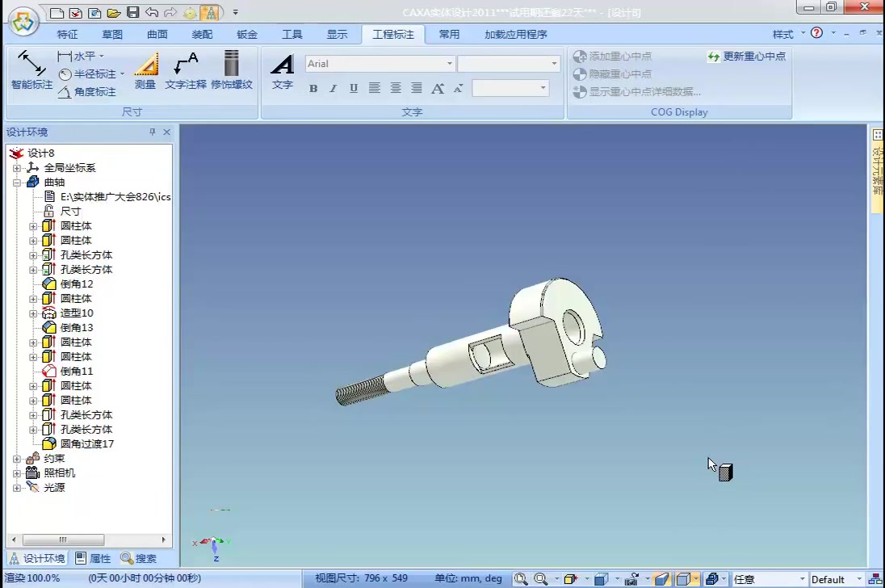This screenshot has width=885, height=588.
Task: Open the quick access toolbar customize arrow
Action: click(x=235, y=12)
